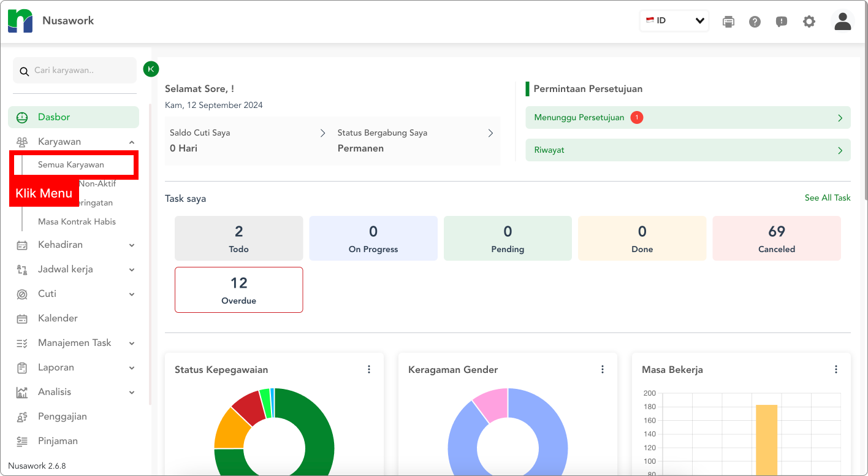Open the Overdue task card
The width and height of the screenshot is (868, 476).
(238, 290)
